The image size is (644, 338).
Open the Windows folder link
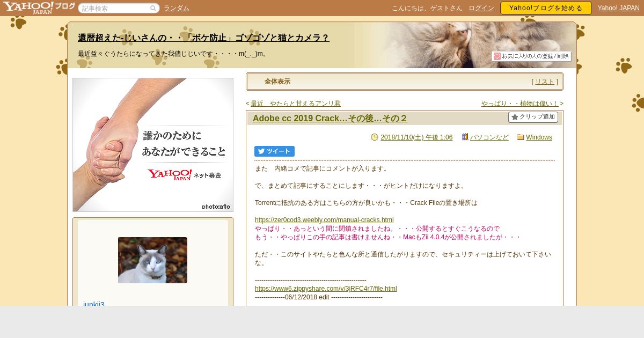coord(539,137)
